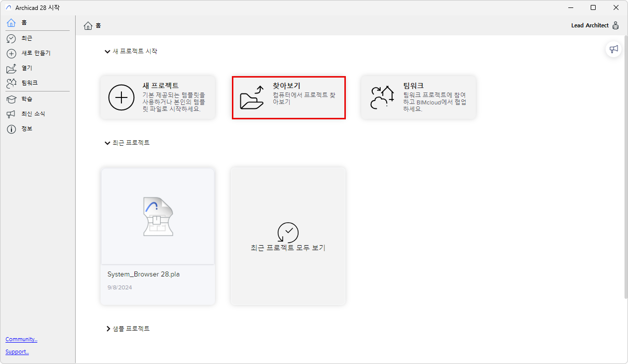Image resolution: width=628 pixels, height=364 pixels.
Task: Open the Community... link
Action: pyautogui.click(x=21, y=339)
